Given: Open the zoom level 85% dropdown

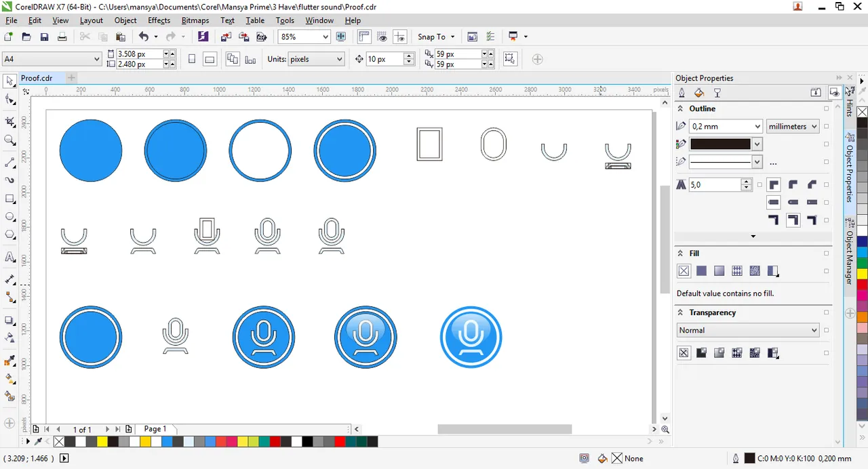Looking at the screenshot, I should (x=325, y=37).
